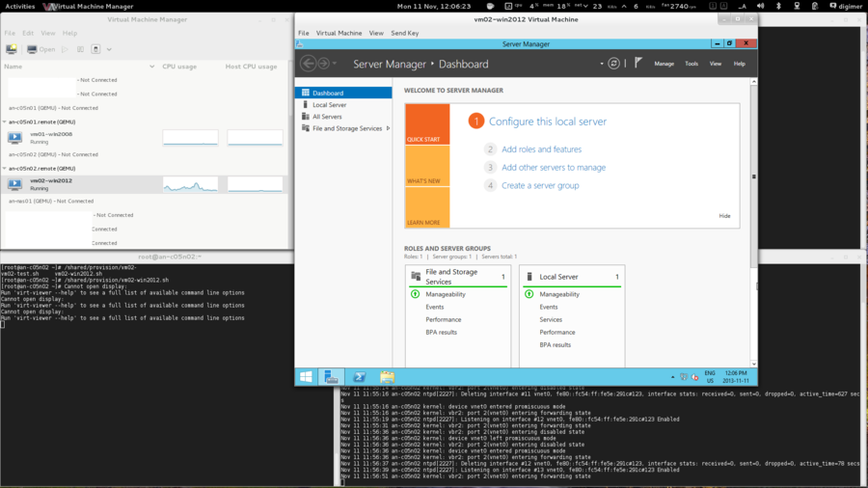Refresh the Server Manager dashboard
Image resolution: width=868 pixels, height=488 pixels.
pos(613,64)
